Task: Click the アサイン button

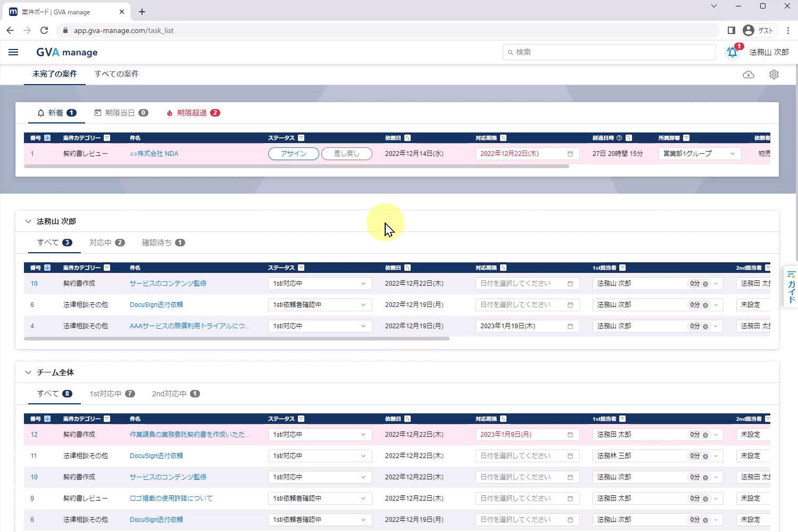Action: [x=294, y=154]
